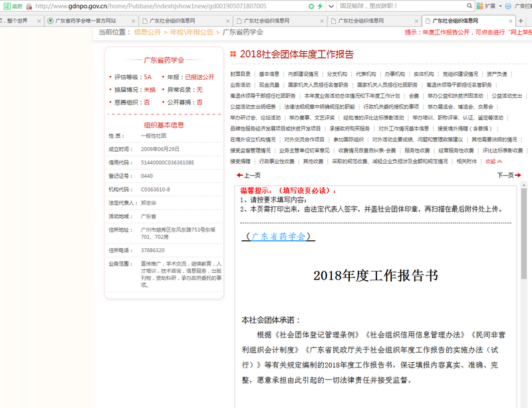Click the 信息公开 breadcrumb link

(147, 32)
